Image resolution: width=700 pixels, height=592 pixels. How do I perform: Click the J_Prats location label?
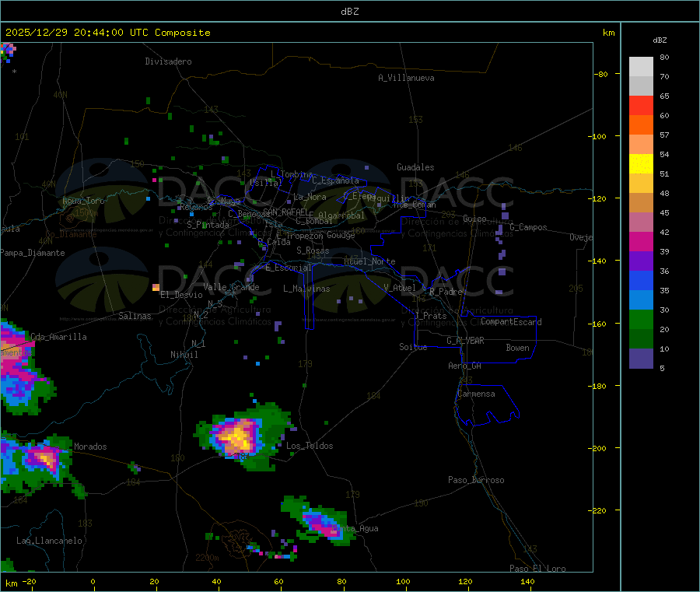pyautogui.click(x=431, y=316)
